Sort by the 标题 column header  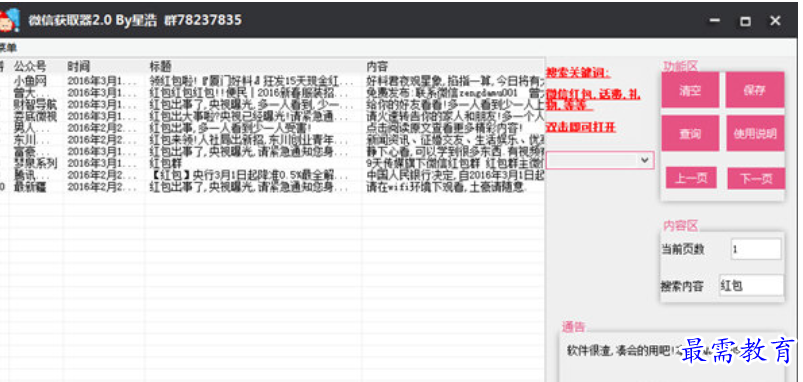tap(160, 66)
